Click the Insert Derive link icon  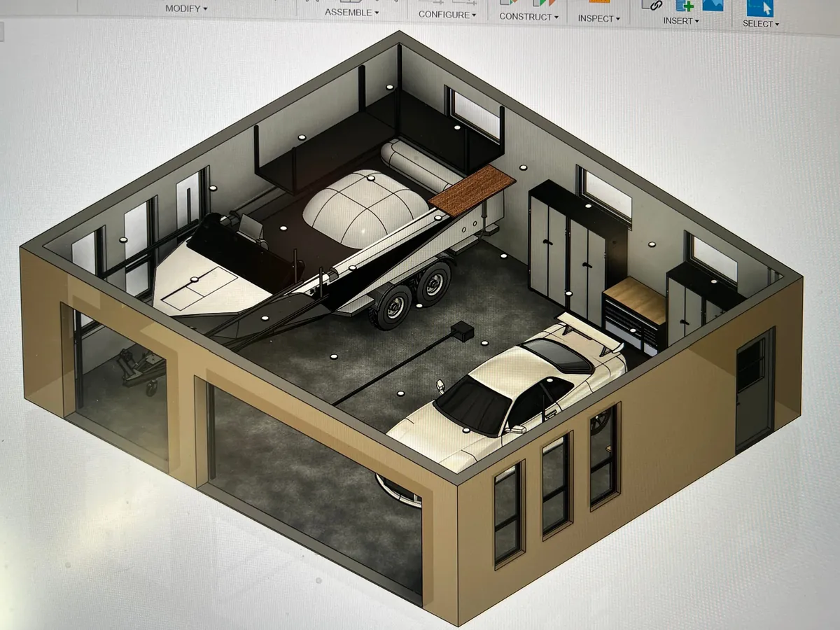(x=654, y=4)
